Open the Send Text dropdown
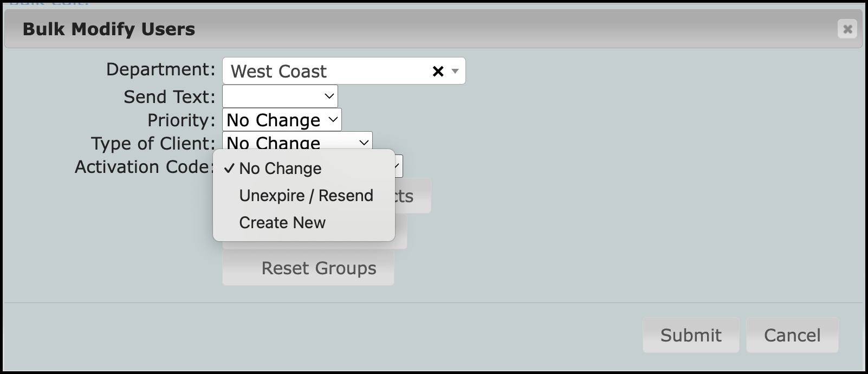Screen dimensions: 868x374 pos(280,96)
